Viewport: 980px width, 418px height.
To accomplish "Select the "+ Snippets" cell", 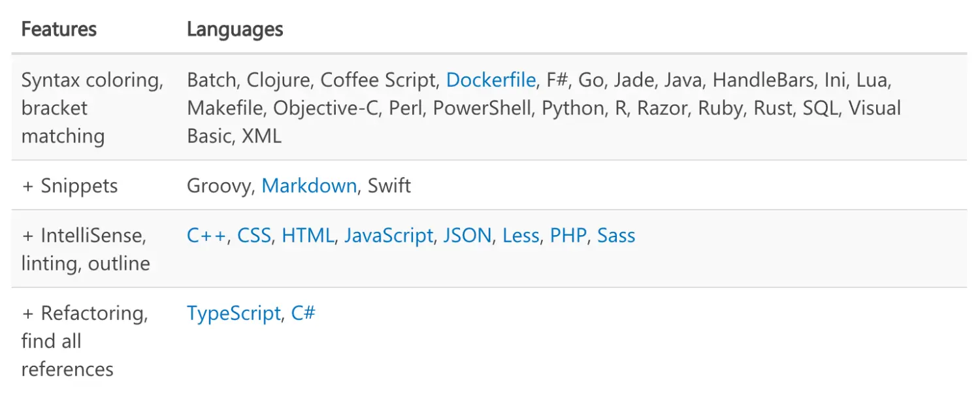I will 93,186.
